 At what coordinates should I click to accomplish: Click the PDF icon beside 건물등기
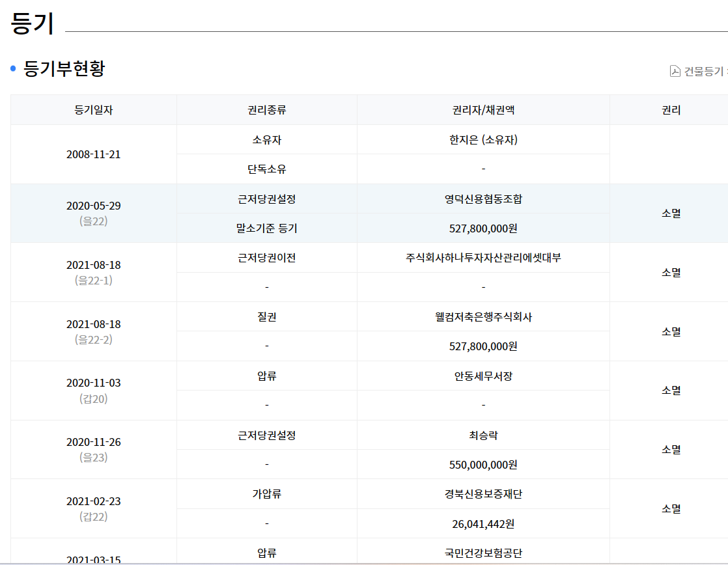(x=675, y=71)
